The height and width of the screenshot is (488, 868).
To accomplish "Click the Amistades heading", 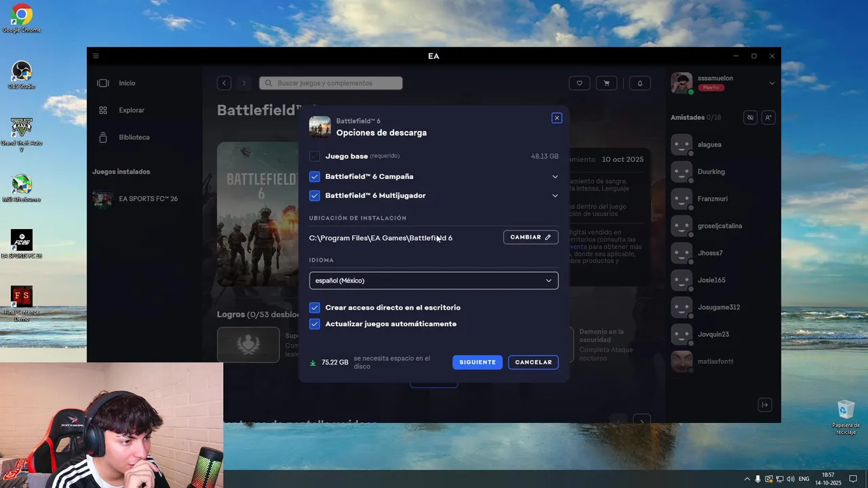I will pyautogui.click(x=688, y=118).
